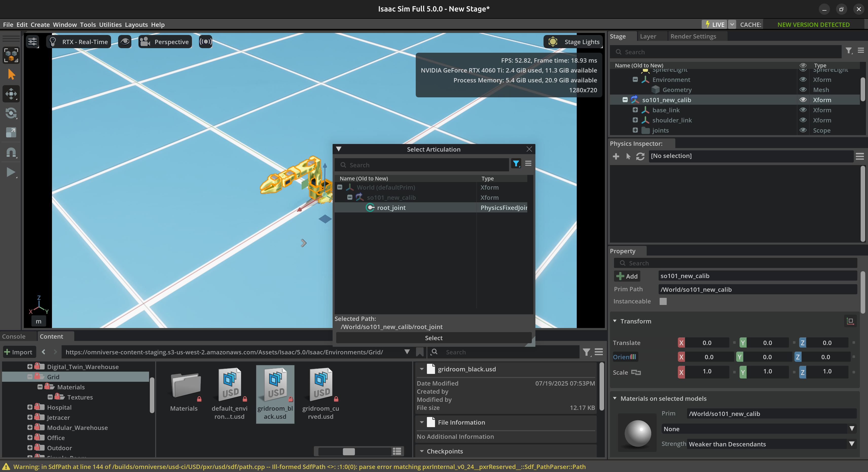Image resolution: width=868 pixels, height=472 pixels.
Task: Open Perspective camera menu
Action: tap(165, 42)
